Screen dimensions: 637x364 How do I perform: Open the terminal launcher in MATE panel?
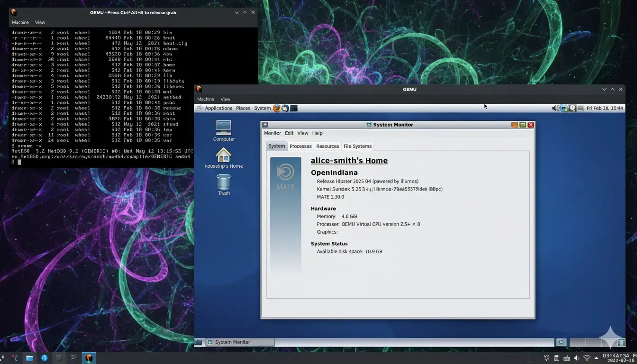click(294, 108)
